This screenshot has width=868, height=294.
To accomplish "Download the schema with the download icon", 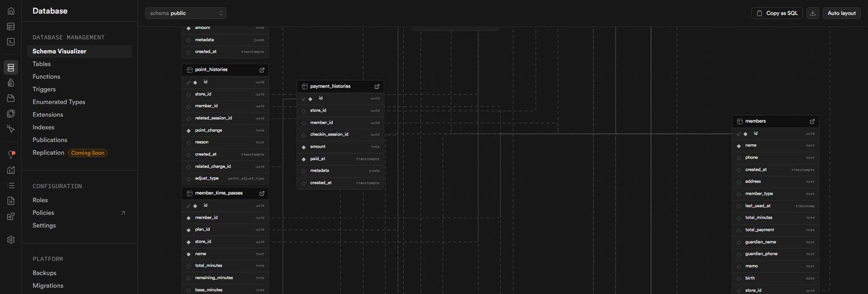I will tap(813, 13).
